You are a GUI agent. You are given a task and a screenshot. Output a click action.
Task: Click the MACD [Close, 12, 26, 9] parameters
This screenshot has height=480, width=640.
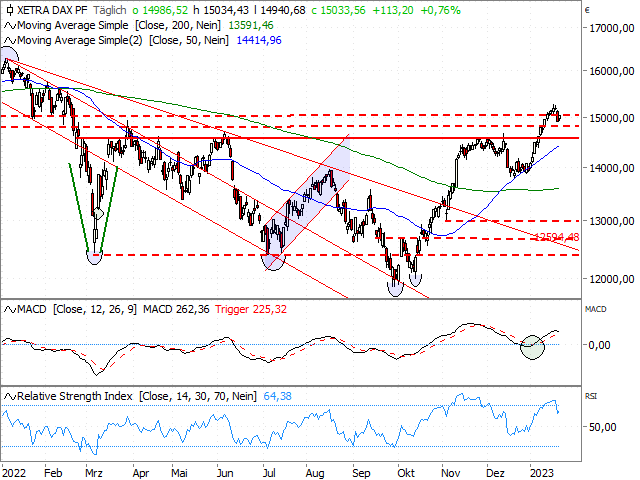pyautogui.click(x=95, y=309)
